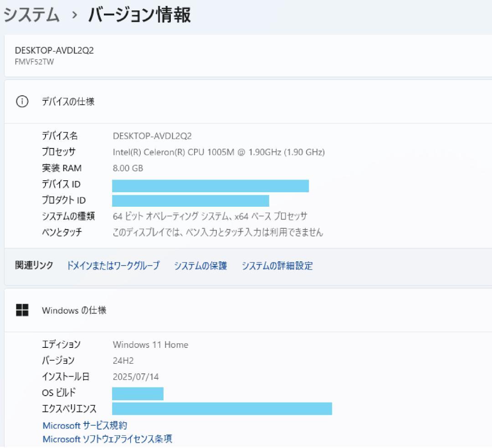Click the redacted プロダクト ID field
492x448 pixels.
tap(191, 200)
